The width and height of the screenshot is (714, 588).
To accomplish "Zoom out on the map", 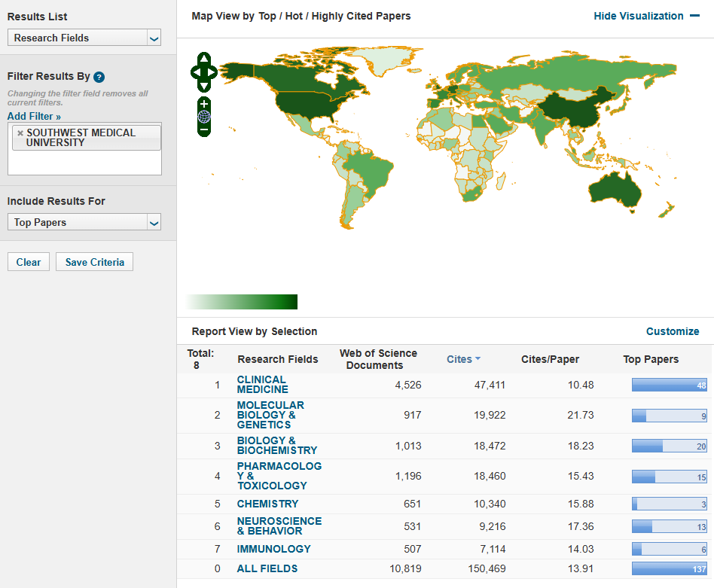I will point(204,130).
